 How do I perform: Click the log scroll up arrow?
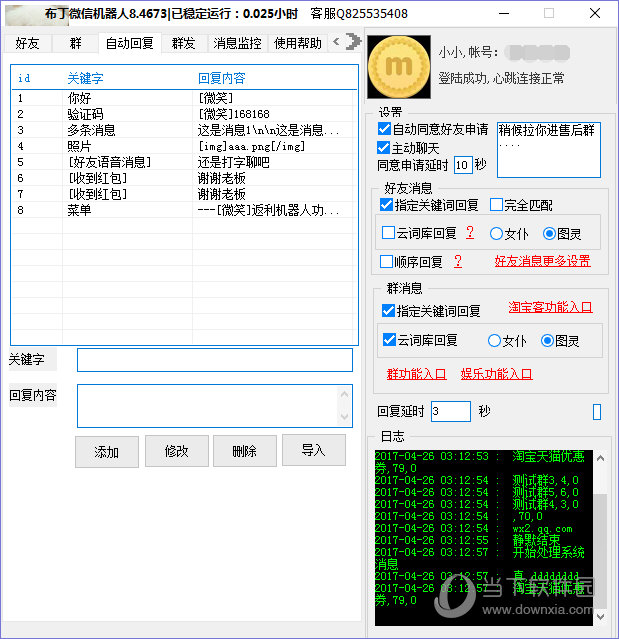pos(600,458)
